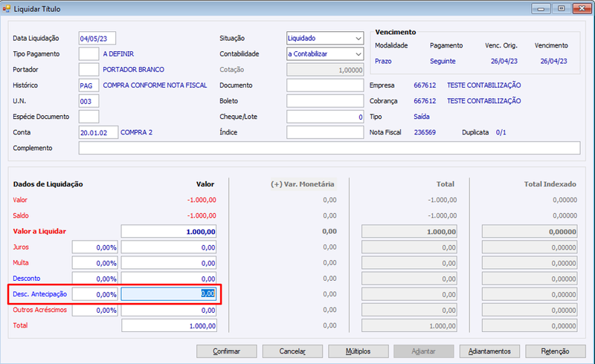Click the Tipo Pagamento code field
The width and height of the screenshot is (595, 364).
pyautogui.click(x=89, y=53)
